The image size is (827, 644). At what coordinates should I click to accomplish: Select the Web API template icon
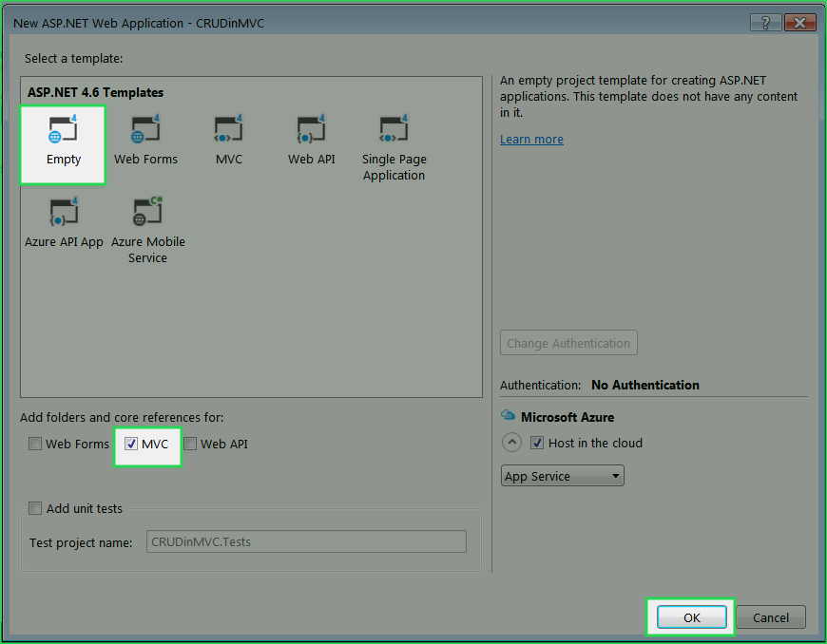pyautogui.click(x=311, y=129)
